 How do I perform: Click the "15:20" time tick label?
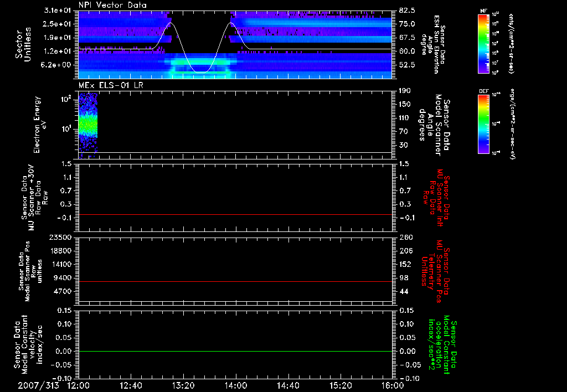(x=341, y=385)
